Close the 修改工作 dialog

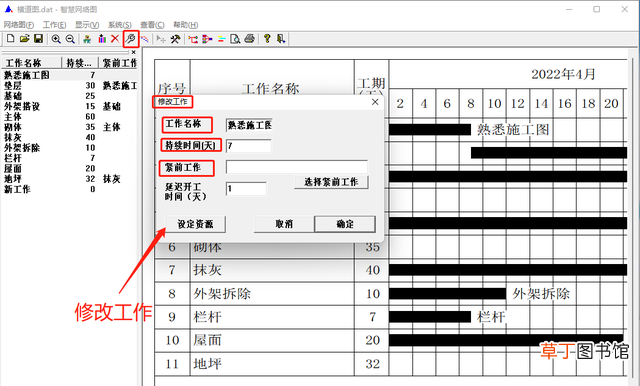point(375,102)
